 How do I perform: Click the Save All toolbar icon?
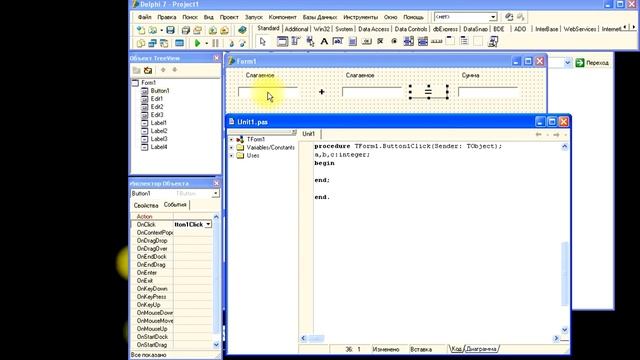[x=186, y=30]
